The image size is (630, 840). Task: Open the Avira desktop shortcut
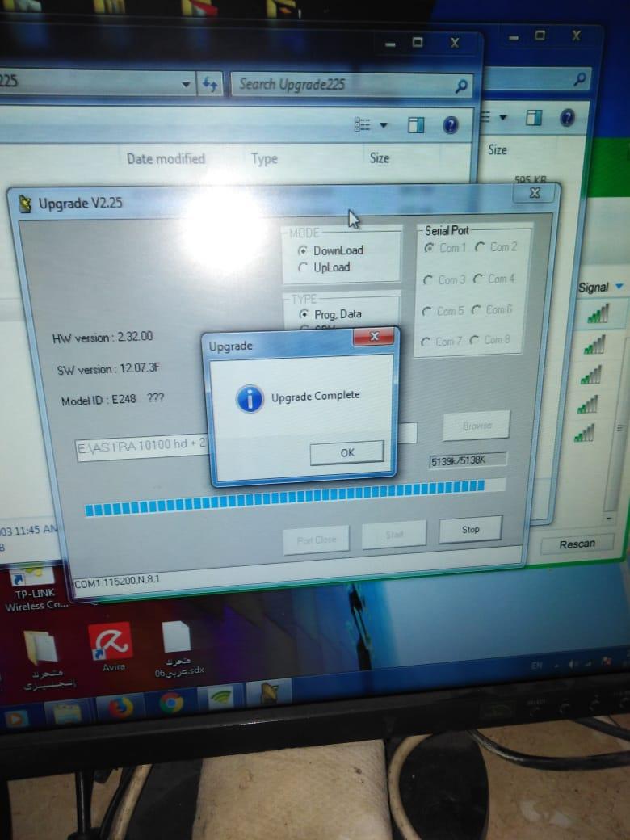click(111, 647)
